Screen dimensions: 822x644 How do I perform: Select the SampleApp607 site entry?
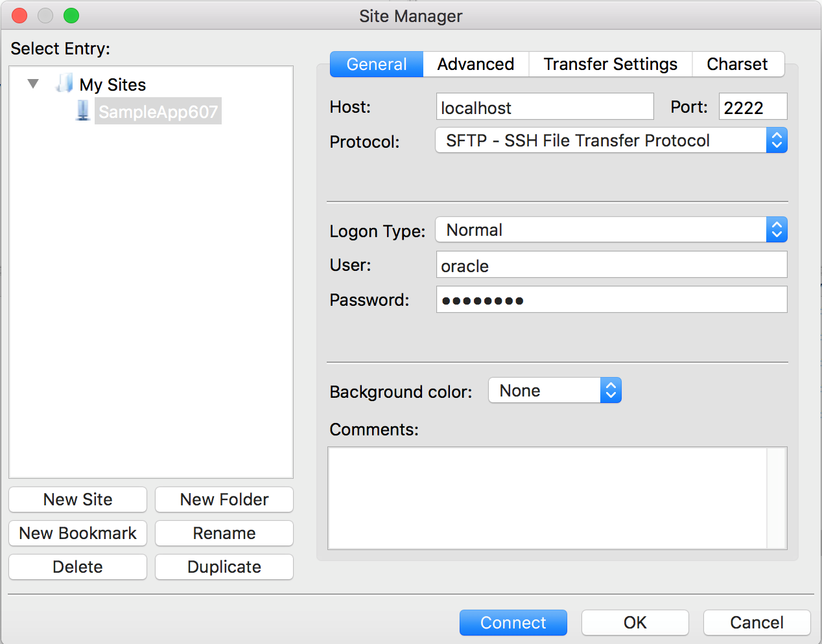click(x=158, y=111)
